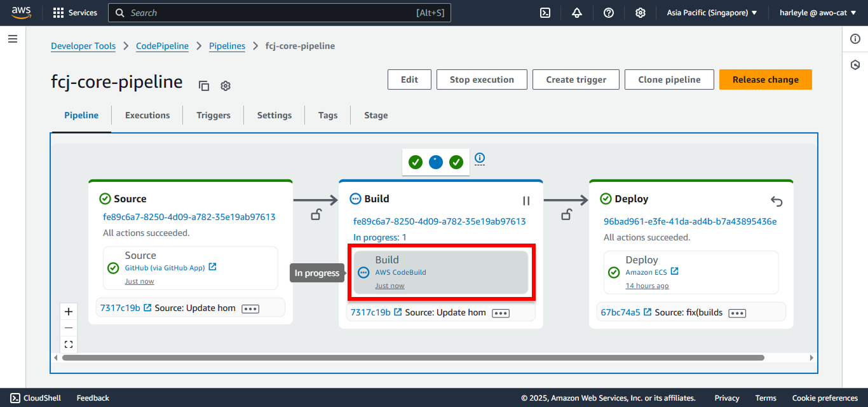Open the AWS console home logo

[x=22, y=13]
